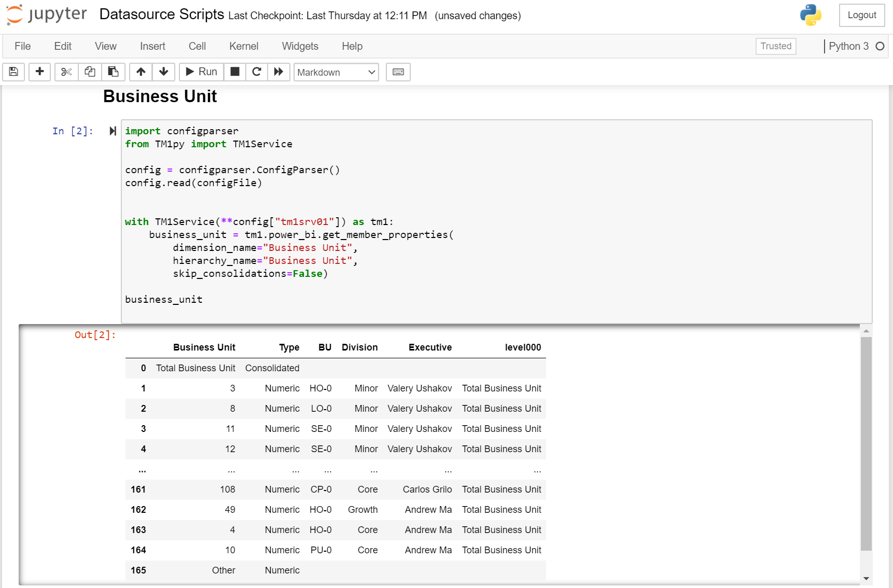
Task: Insert a cell below with plus icon
Action: click(x=39, y=72)
